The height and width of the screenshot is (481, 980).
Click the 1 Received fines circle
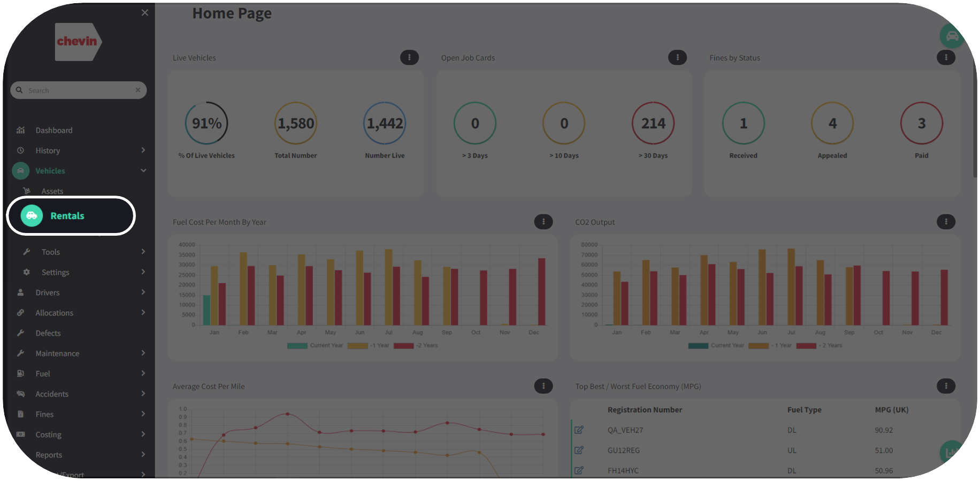(x=744, y=123)
